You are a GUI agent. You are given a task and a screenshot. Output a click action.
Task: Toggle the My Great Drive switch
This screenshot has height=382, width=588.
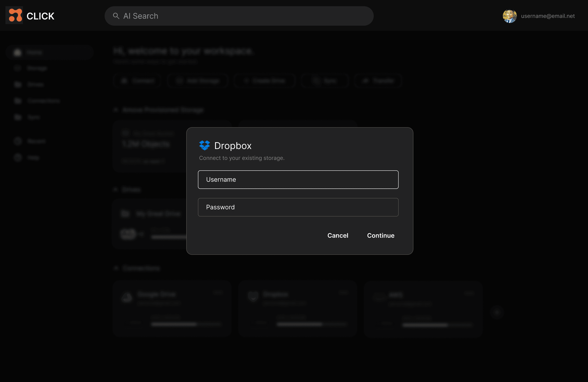click(x=128, y=234)
